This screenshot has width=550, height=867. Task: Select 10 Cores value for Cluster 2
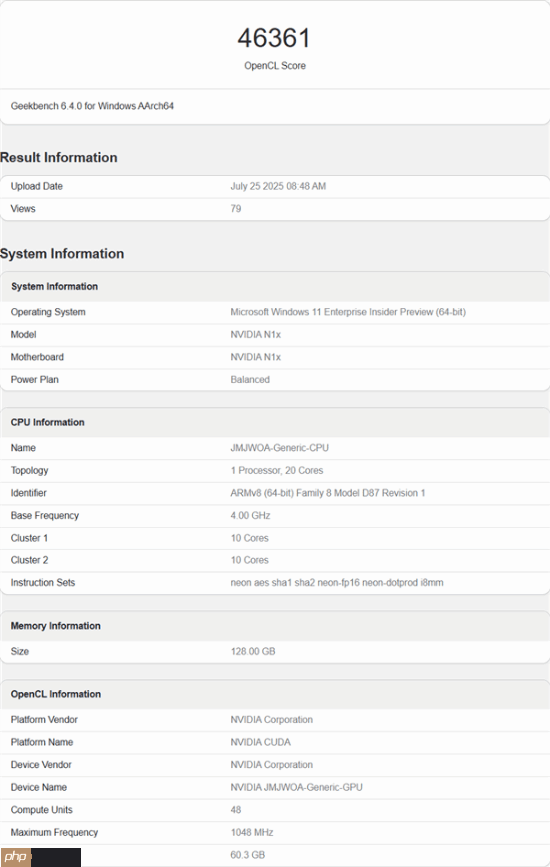pyautogui.click(x=249, y=560)
